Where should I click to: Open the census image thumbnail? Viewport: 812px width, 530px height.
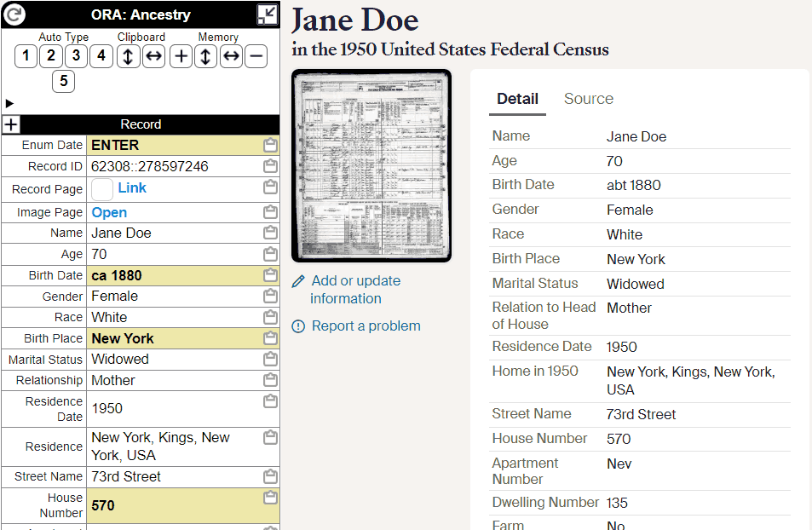coord(371,166)
